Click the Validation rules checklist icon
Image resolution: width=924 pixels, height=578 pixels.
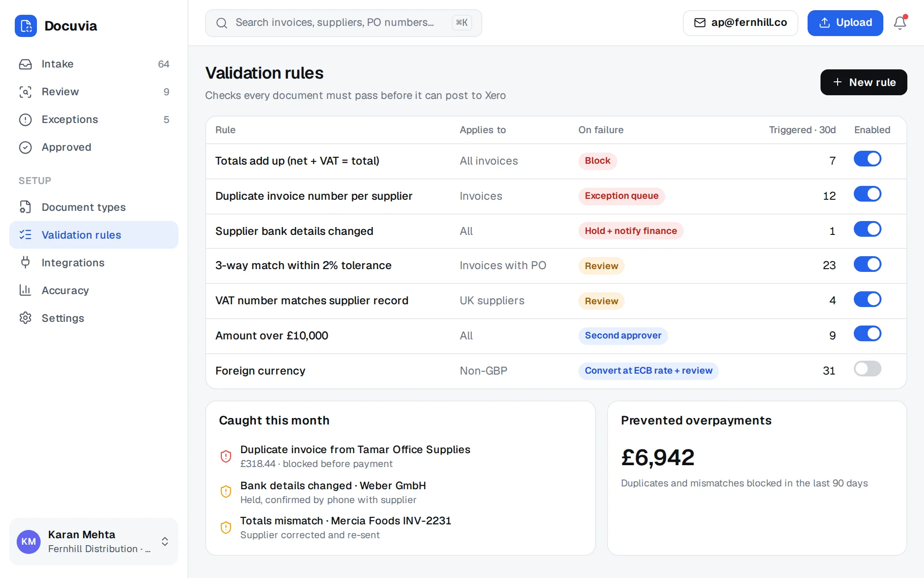25,235
